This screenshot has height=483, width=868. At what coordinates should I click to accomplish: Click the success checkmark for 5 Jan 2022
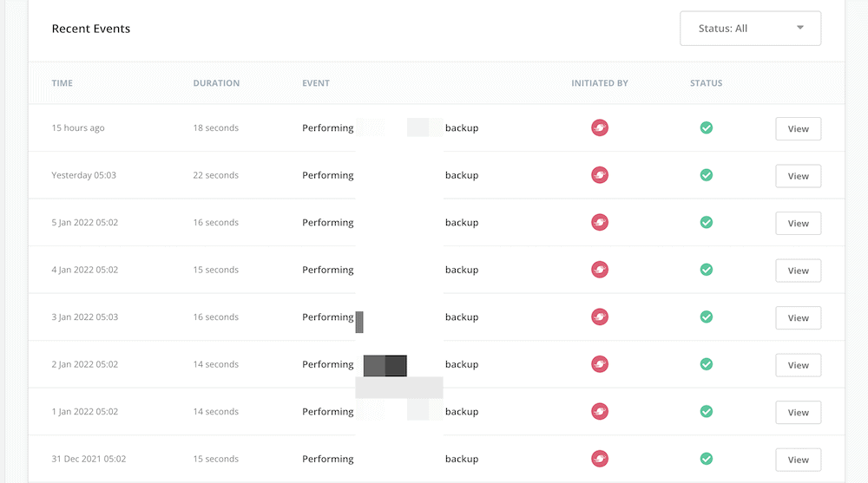pyautogui.click(x=707, y=222)
